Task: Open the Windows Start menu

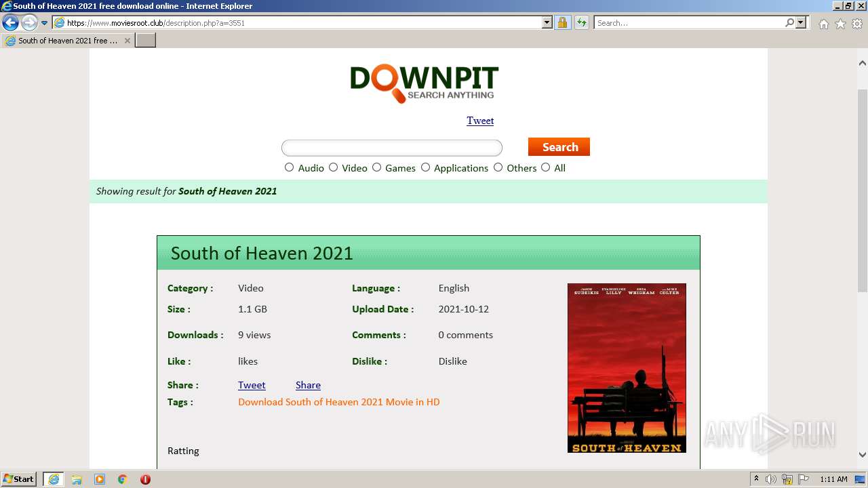Action: coord(19,479)
